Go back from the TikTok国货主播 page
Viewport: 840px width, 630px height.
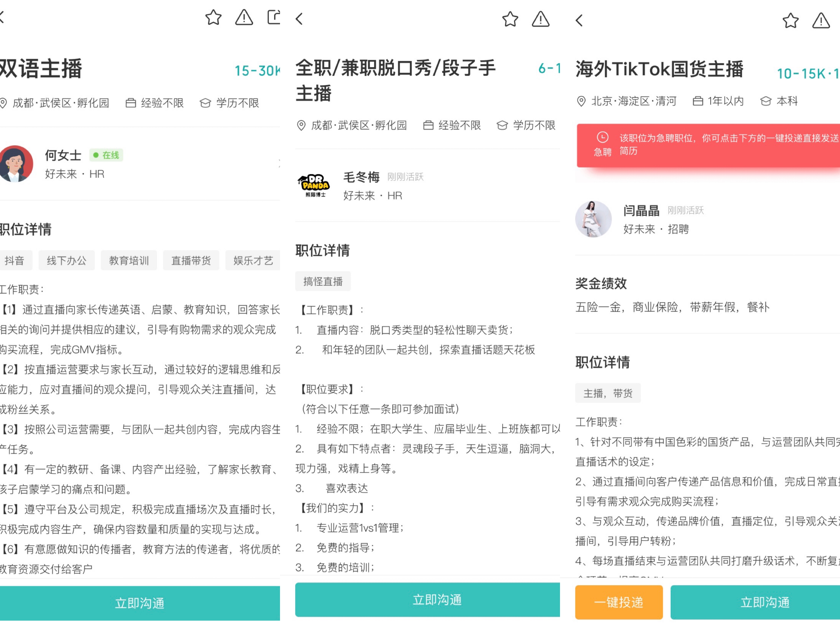[579, 20]
